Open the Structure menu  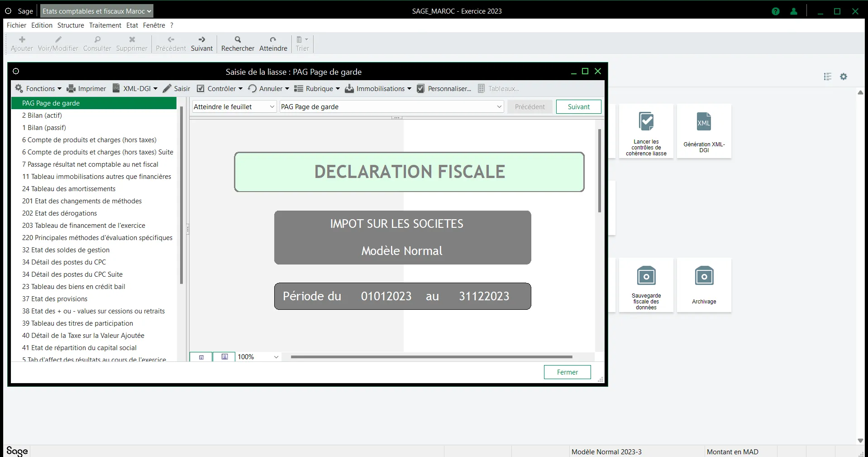pos(71,25)
